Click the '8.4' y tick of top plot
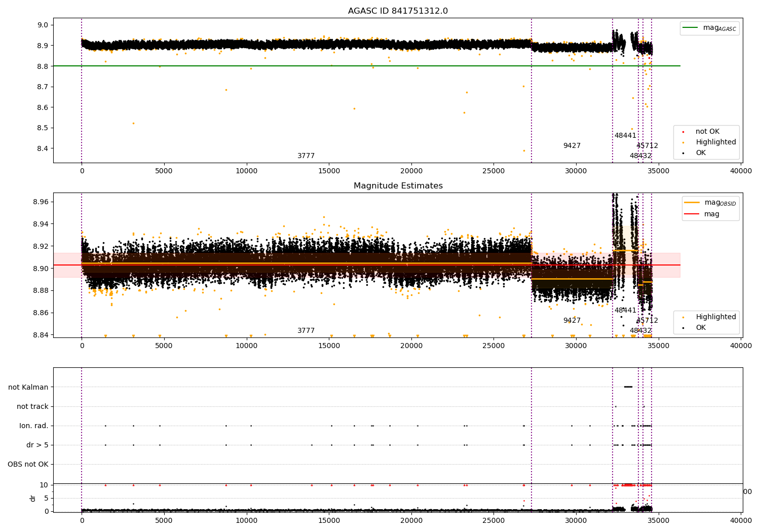 click(x=43, y=148)
